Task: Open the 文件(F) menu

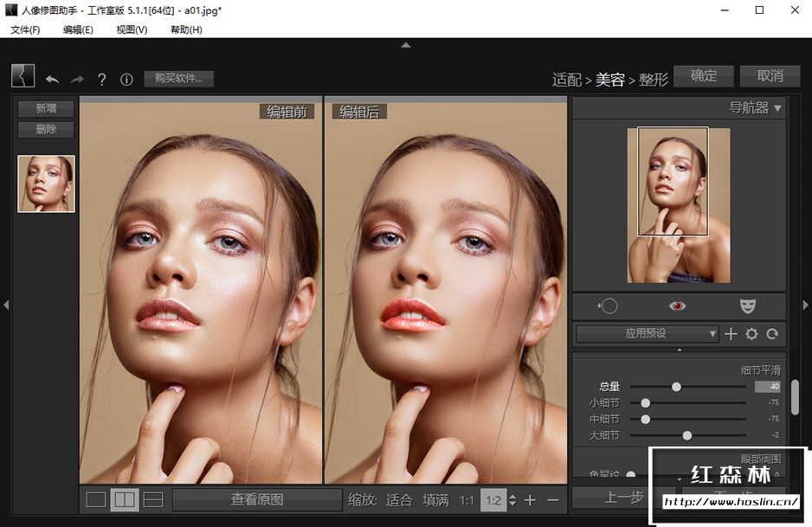Action: pos(25,29)
